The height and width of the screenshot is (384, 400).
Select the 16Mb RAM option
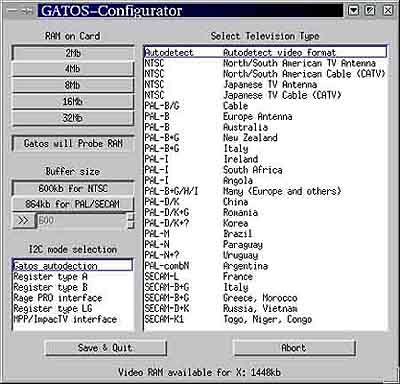(73, 101)
